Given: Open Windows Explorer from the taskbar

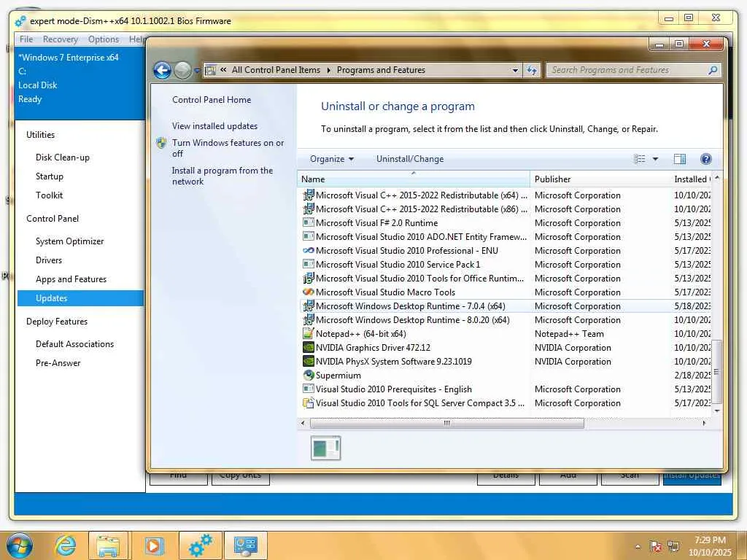Looking at the screenshot, I should click(x=108, y=545).
